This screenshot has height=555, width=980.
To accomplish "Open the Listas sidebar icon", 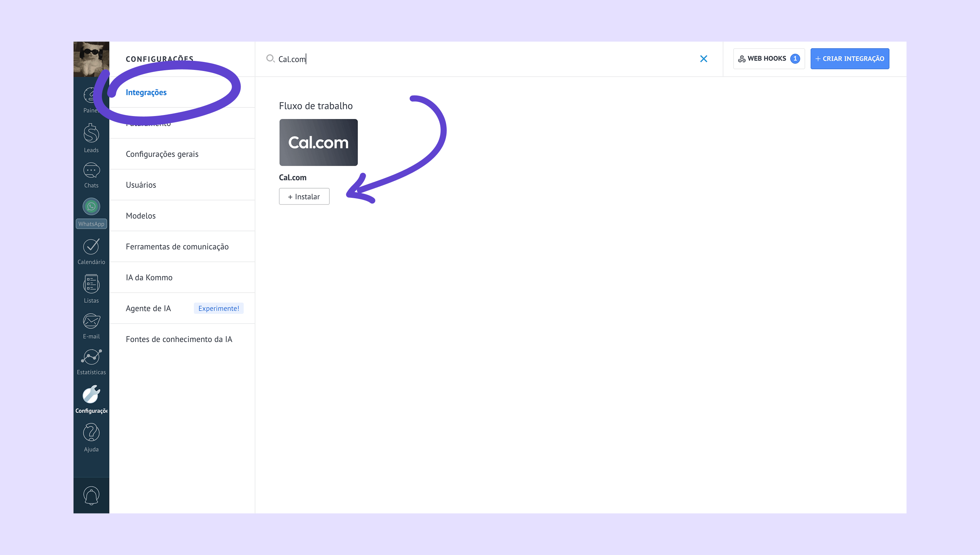I will (91, 284).
